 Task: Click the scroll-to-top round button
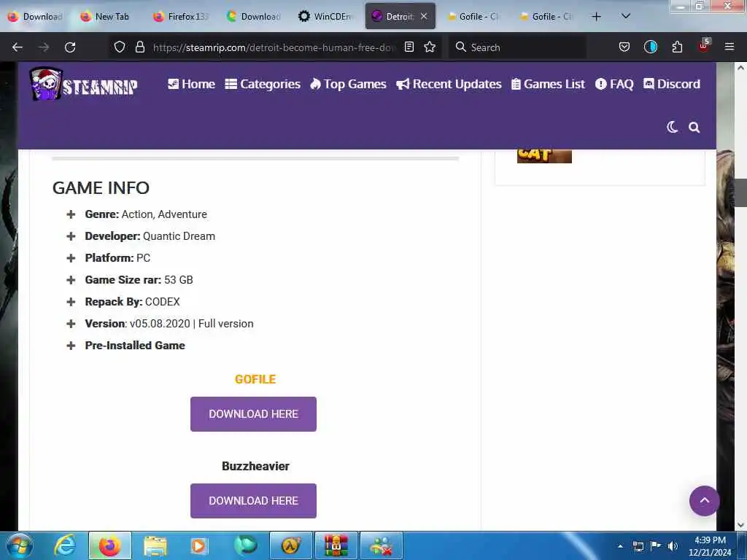pos(704,501)
